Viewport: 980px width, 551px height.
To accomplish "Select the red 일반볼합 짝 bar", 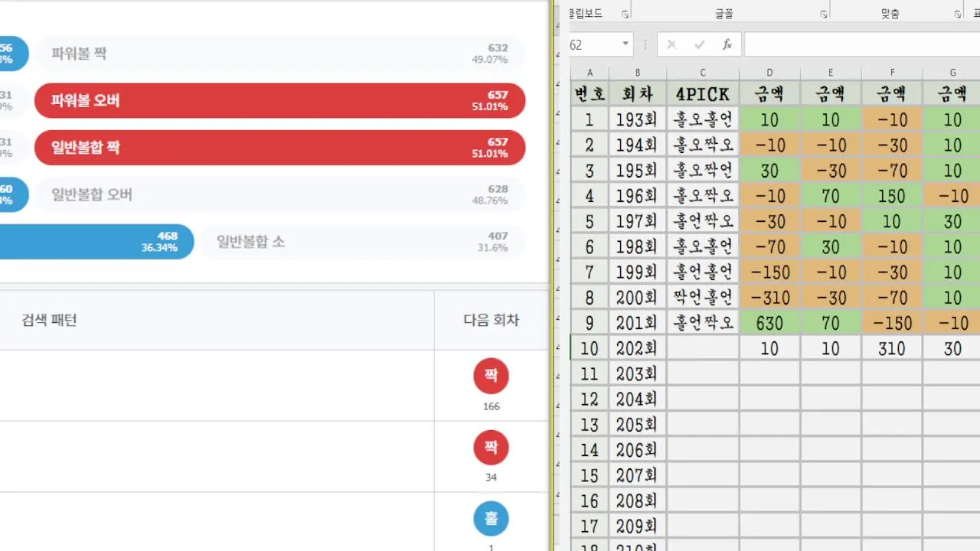I will pyautogui.click(x=280, y=148).
